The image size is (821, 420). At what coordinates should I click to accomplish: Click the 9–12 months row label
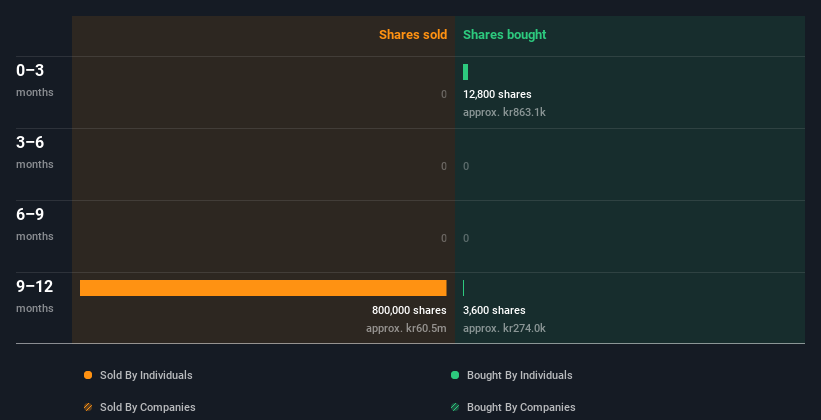coord(35,296)
